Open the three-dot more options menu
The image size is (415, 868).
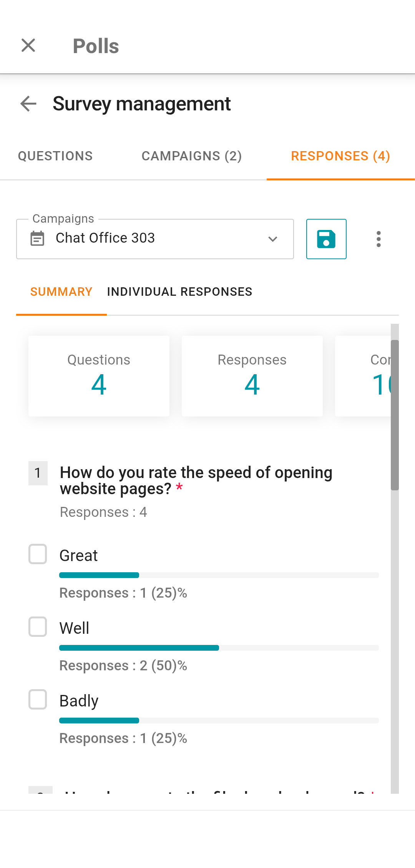(x=378, y=239)
